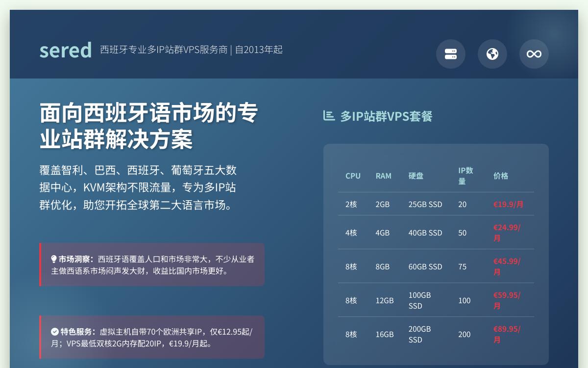Click the €89.95/月 price

click(x=507, y=334)
